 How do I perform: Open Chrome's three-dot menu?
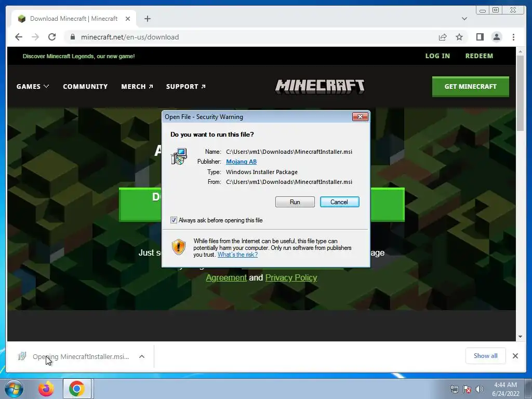[513, 37]
